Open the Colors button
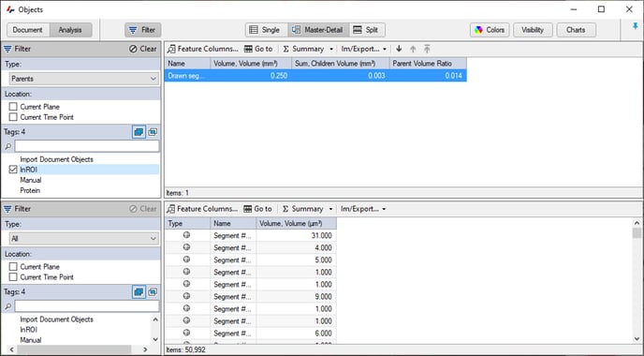Image resolution: width=644 pixels, height=356 pixels. 490,30
